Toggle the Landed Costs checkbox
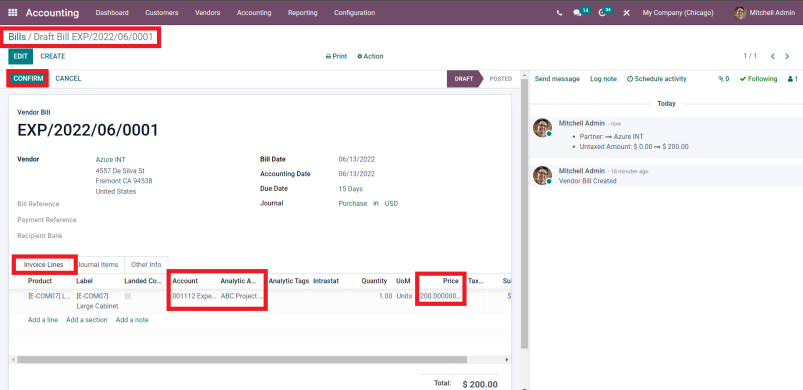 tap(128, 296)
